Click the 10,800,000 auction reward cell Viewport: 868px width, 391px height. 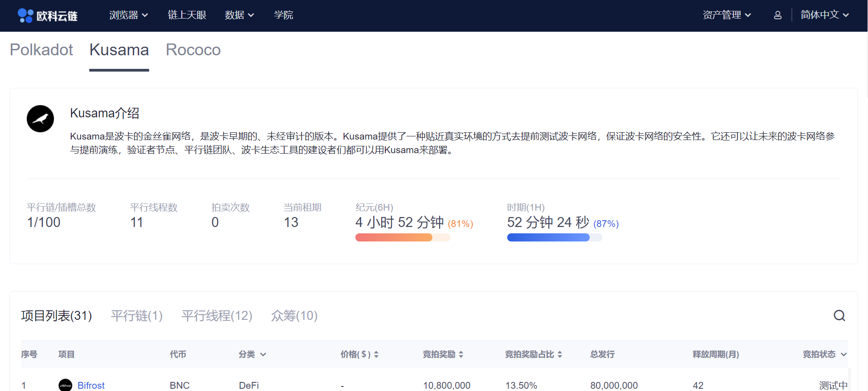tap(447, 385)
